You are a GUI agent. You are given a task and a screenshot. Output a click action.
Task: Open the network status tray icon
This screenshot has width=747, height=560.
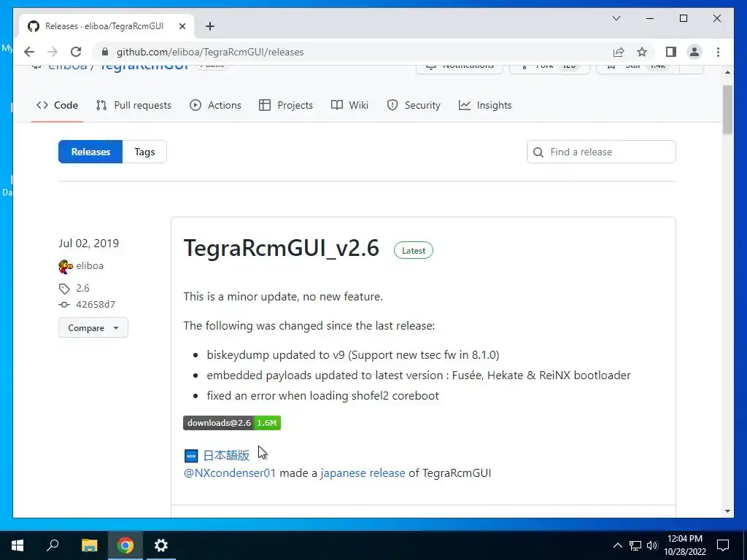coord(635,545)
